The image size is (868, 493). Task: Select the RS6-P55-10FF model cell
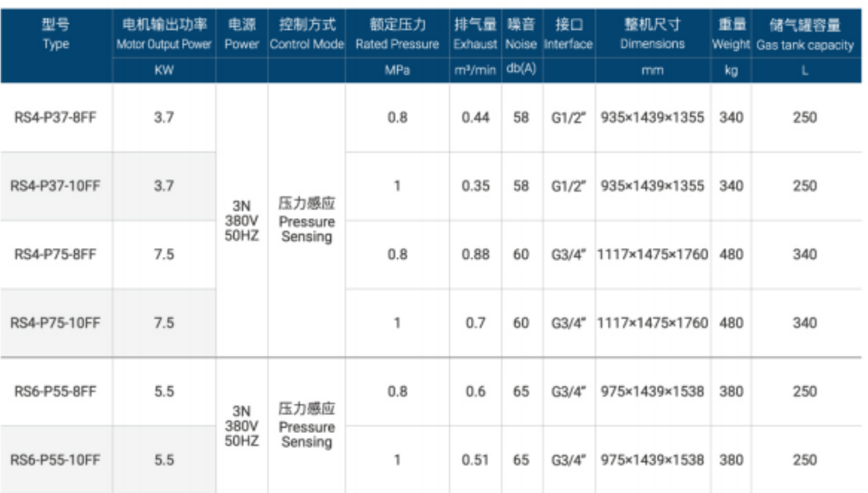(x=56, y=460)
